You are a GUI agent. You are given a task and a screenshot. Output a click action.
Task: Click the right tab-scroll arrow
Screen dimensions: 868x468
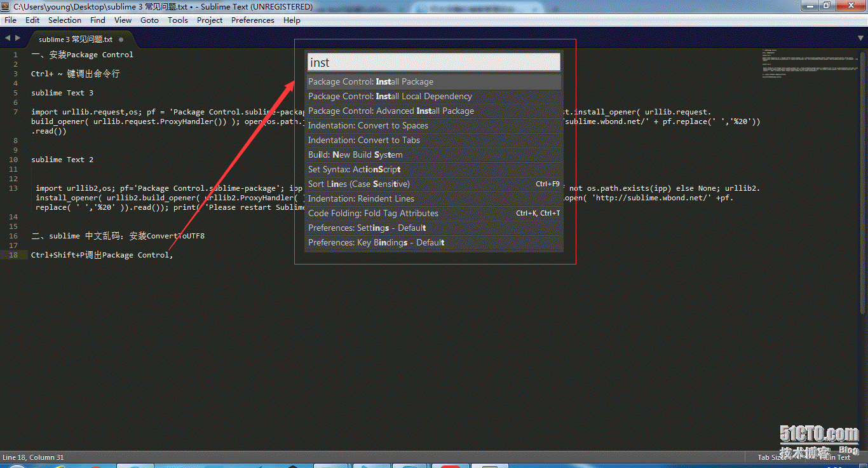pyautogui.click(x=17, y=38)
